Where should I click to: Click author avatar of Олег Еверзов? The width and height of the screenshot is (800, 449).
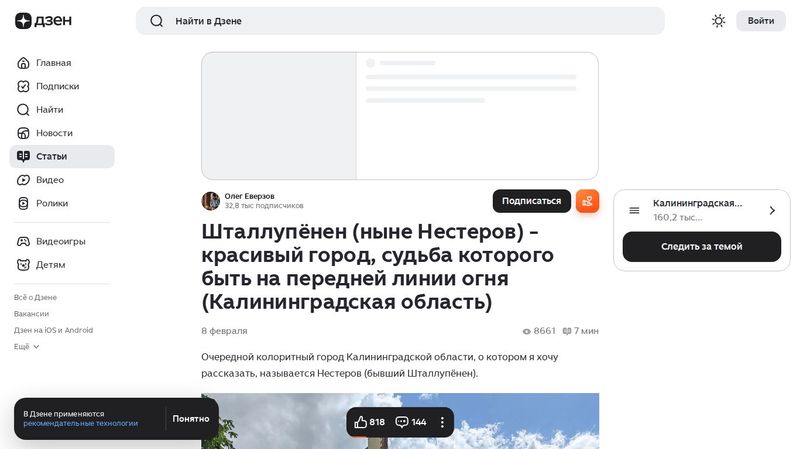click(x=210, y=201)
